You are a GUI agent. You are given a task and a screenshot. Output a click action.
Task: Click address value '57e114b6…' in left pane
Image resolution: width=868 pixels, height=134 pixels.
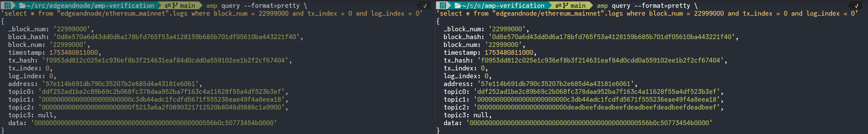coord(120,84)
